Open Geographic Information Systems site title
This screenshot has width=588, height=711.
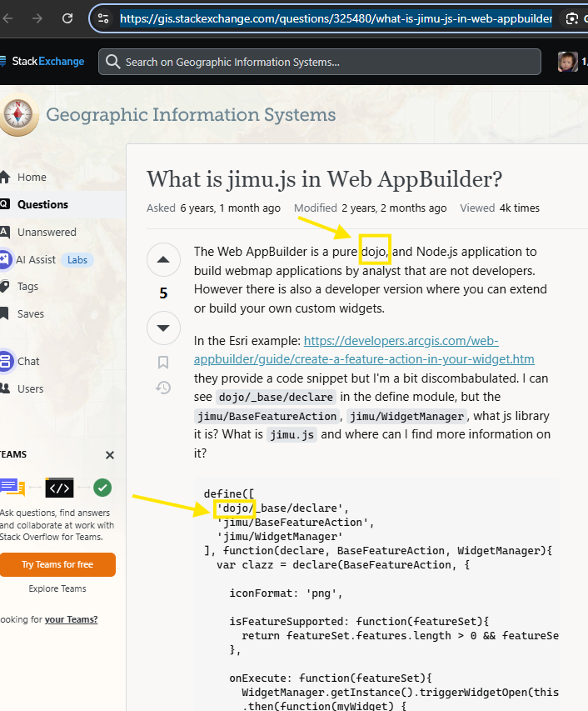(191, 115)
